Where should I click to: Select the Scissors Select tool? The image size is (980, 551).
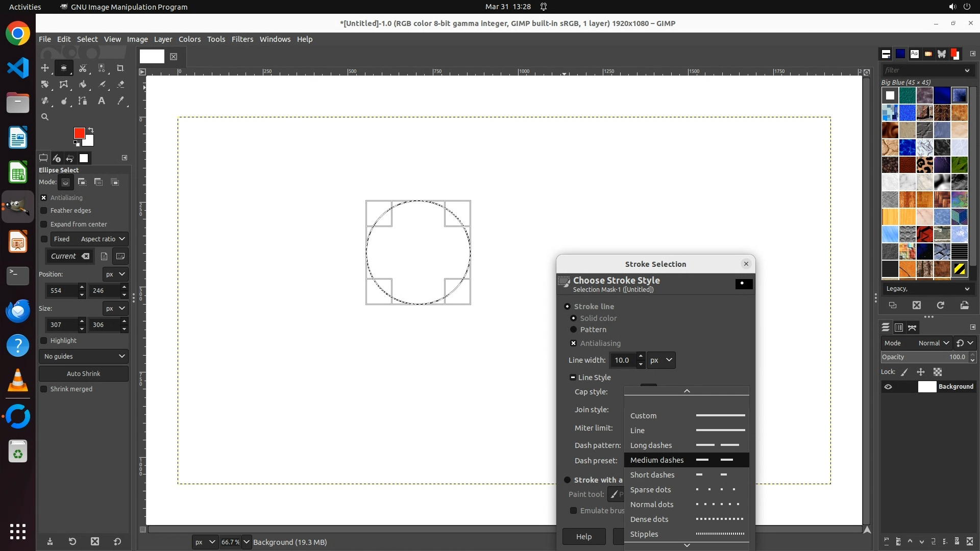(x=83, y=68)
